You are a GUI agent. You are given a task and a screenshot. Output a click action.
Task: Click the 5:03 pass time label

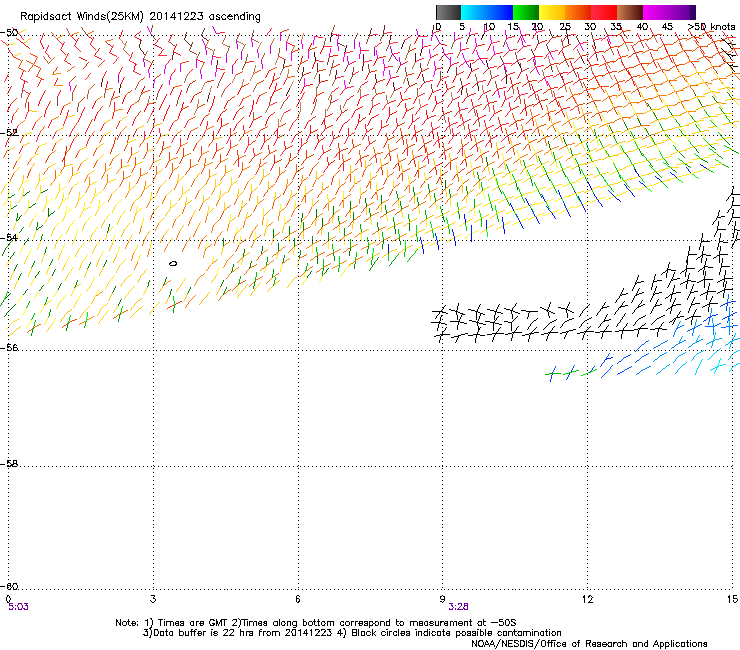click(x=18, y=607)
